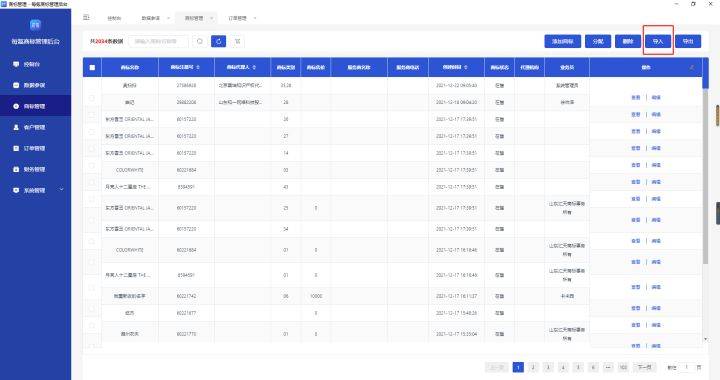Close the second tab in the tab bar
This screenshot has width=720, height=380.
(169, 18)
